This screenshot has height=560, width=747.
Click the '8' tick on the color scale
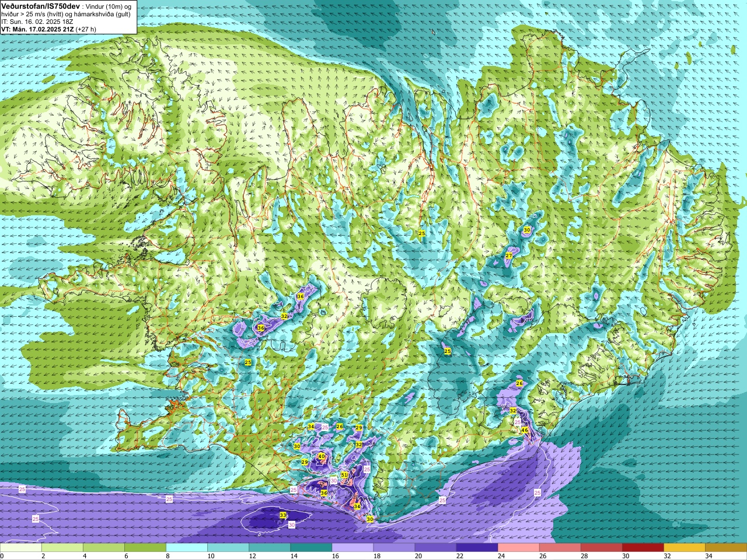click(167, 556)
